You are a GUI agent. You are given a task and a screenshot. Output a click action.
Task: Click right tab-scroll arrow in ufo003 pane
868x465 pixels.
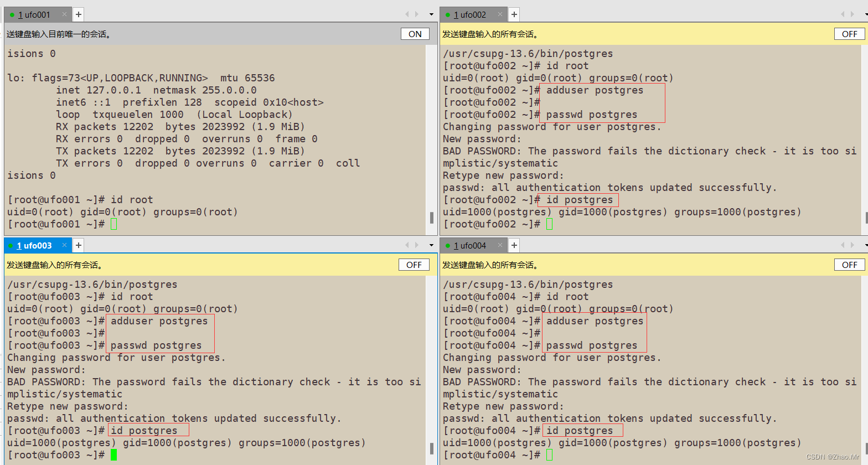click(418, 245)
